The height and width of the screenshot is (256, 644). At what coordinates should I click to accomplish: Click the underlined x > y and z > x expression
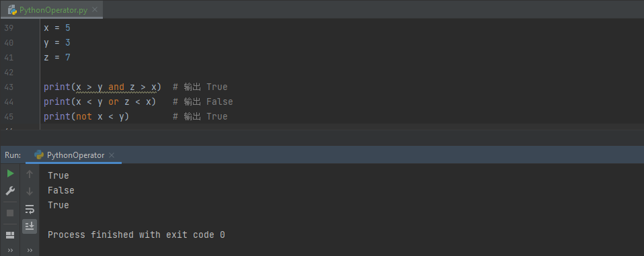point(116,87)
